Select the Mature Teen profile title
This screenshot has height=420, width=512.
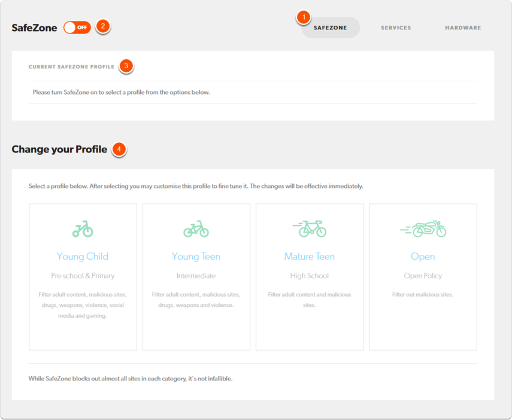(309, 257)
